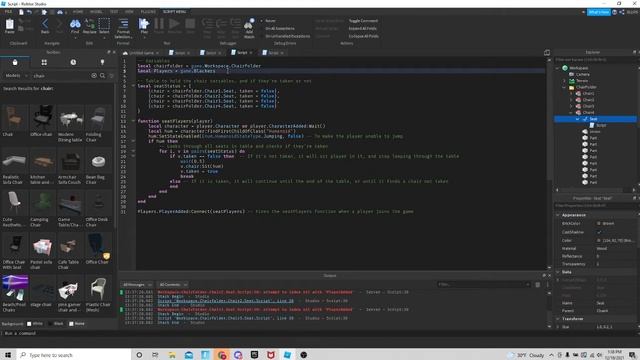The image size is (640, 360).
Task: Click Collapse All Folds action
Action: click(363, 36)
